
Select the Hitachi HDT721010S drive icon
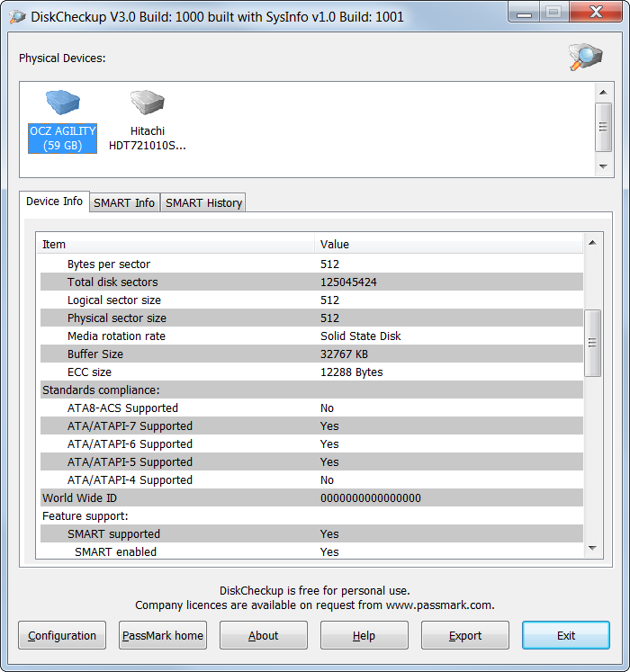point(147,103)
